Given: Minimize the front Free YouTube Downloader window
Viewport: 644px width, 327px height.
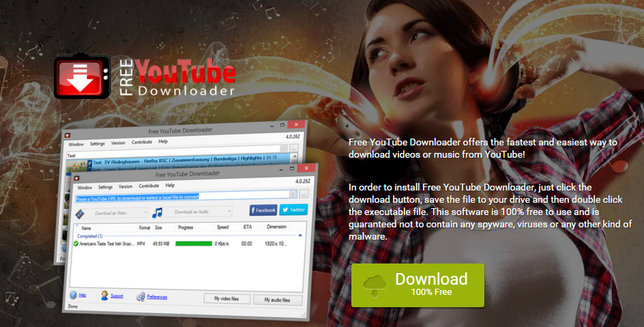Looking at the screenshot, I should [282, 169].
